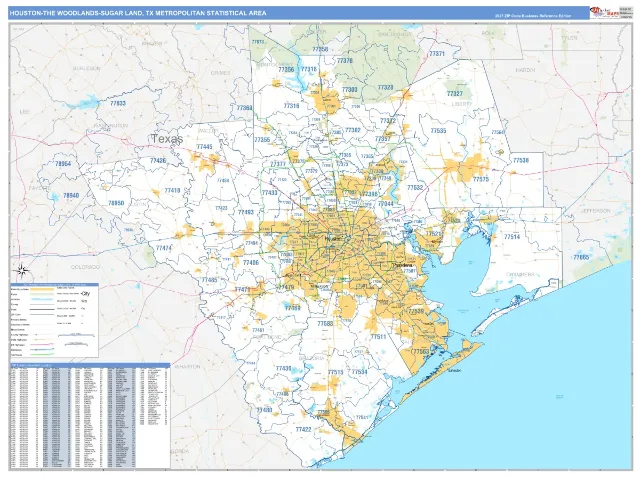Image resolution: width=640 pixels, height=480 pixels.
Task: Click ZIP code label 77665
Action: [581, 257]
